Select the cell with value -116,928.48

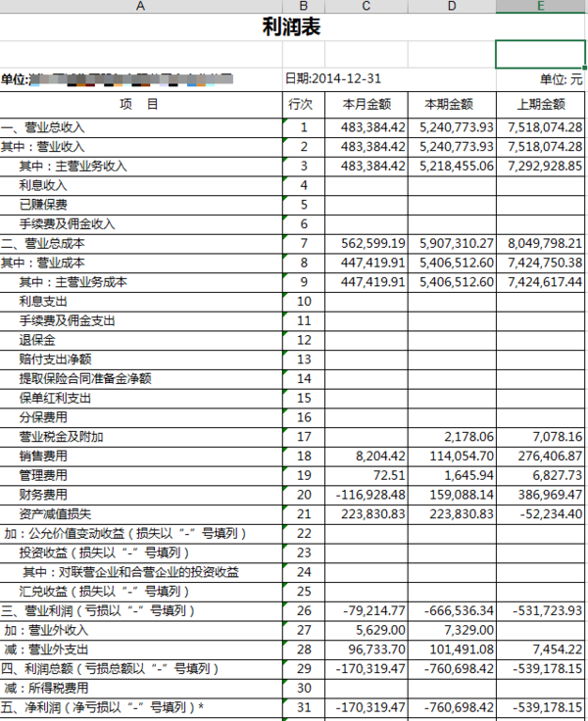367,495
